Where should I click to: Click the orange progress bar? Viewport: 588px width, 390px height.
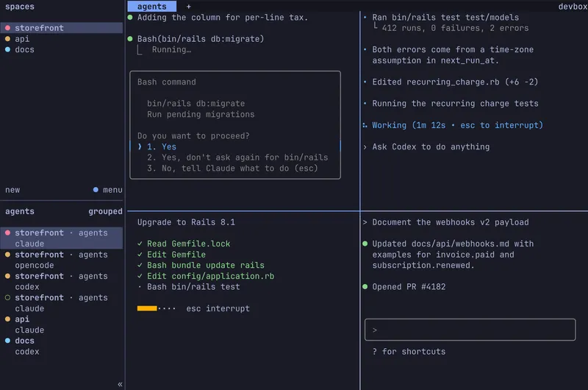pyautogui.click(x=147, y=308)
